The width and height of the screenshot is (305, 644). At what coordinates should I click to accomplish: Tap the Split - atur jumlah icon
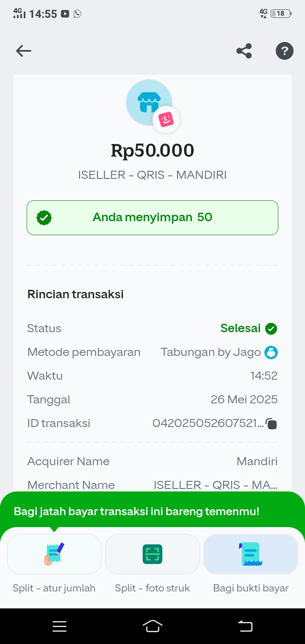54,554
